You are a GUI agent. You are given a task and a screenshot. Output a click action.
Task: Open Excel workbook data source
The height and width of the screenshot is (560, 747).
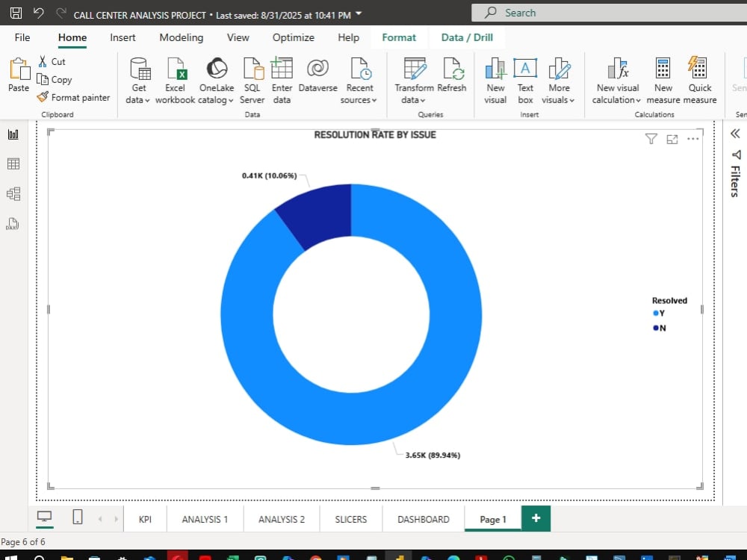[175, 81]
